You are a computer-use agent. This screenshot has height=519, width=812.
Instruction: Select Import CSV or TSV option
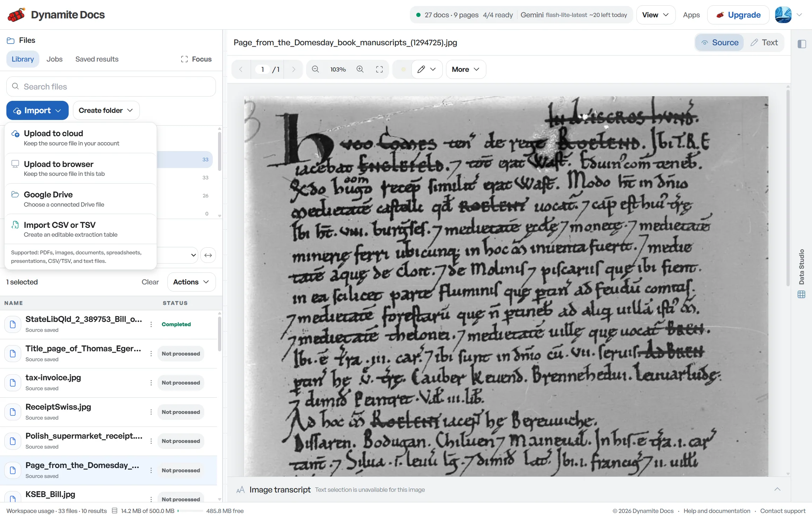pos(81,229)
